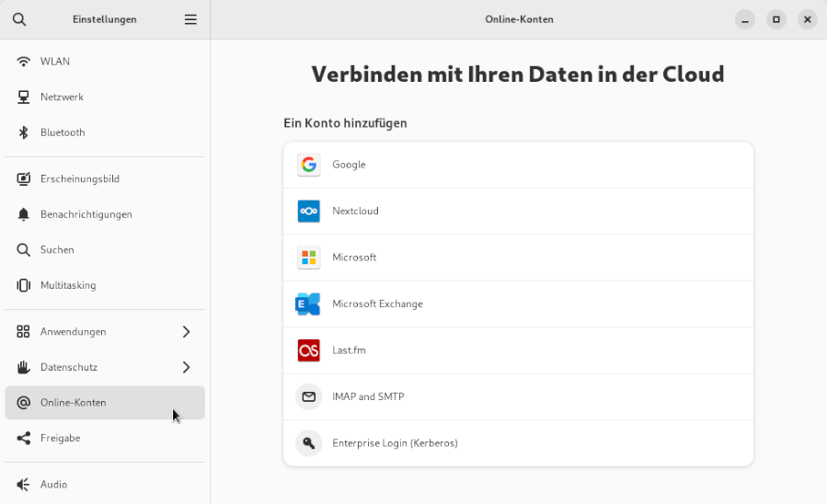Screen dimensions: 827x504
Task: Click the Anwendungen grid icon
Action: 23,332
